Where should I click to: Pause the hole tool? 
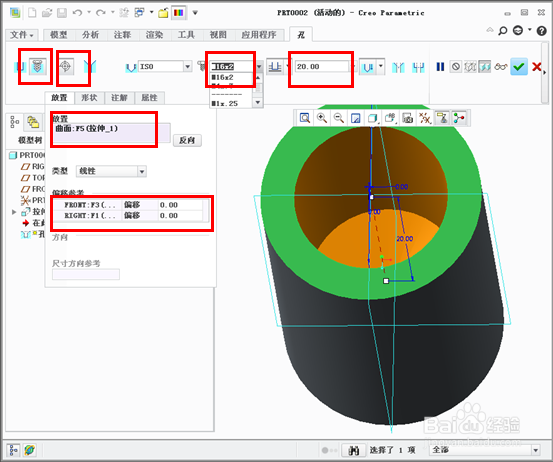[440, 67]
